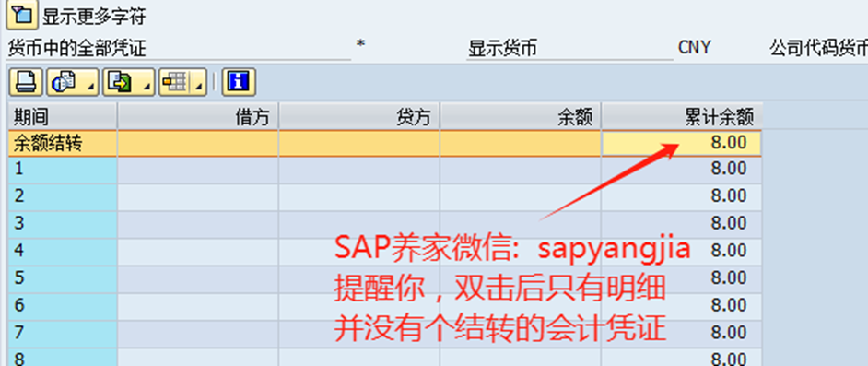
Task: Select the 余额结转 row label
Action: tap(63, 144)
